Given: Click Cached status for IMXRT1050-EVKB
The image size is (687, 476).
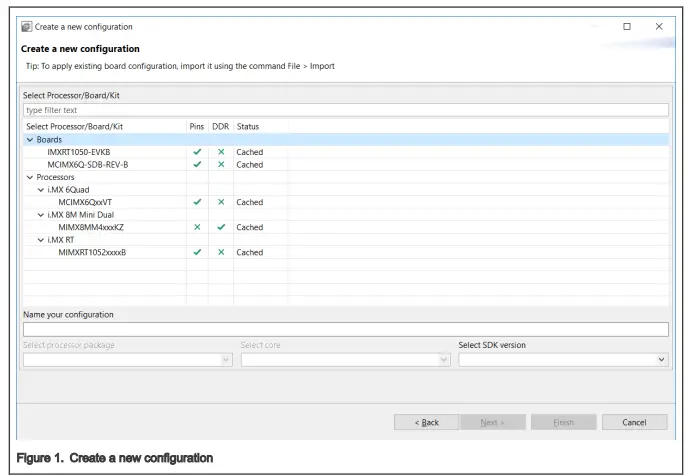Looking at the screenshot, I should 250,152.
